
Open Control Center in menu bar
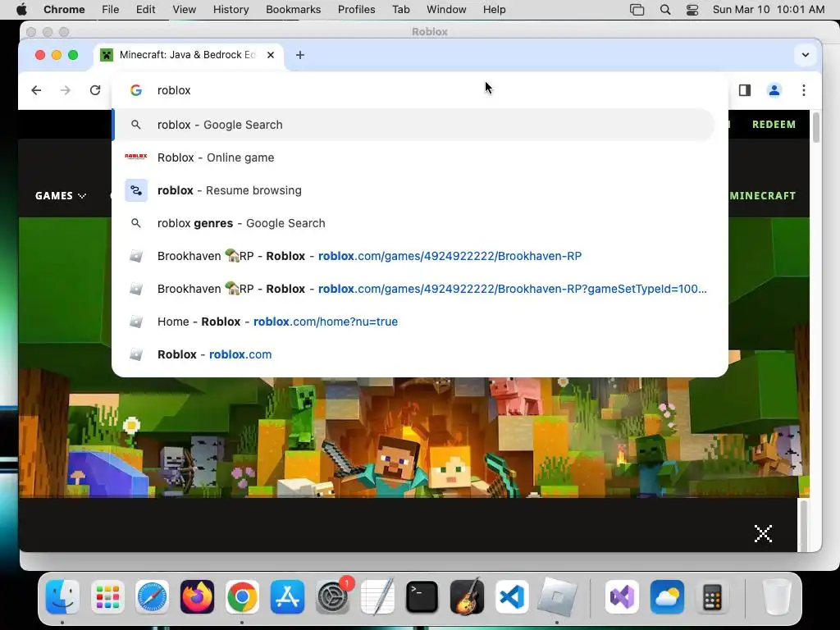[x=692, y=10]
